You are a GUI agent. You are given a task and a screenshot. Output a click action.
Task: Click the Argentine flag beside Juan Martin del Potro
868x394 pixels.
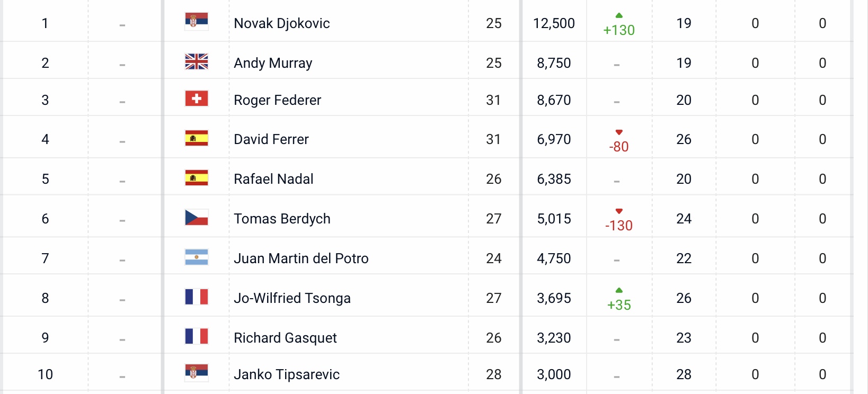tap(197, 257)
